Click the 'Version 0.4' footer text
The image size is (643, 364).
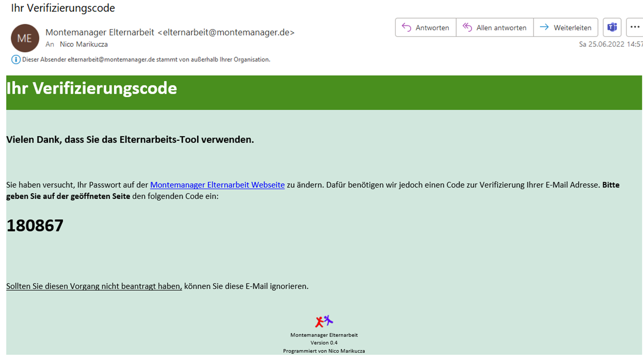point(324,343)
